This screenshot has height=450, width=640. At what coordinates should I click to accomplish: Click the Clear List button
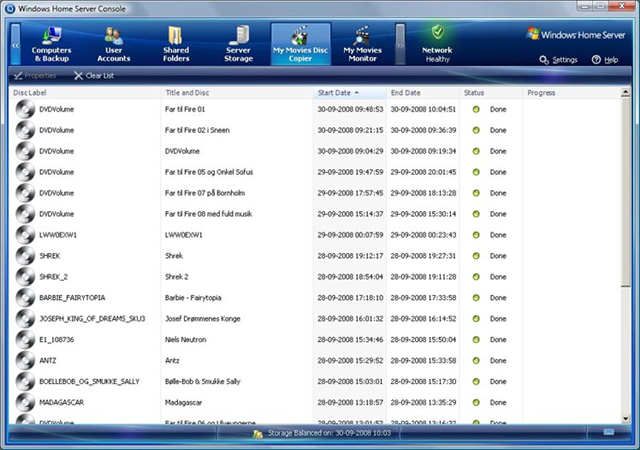[x=94, y=76]
